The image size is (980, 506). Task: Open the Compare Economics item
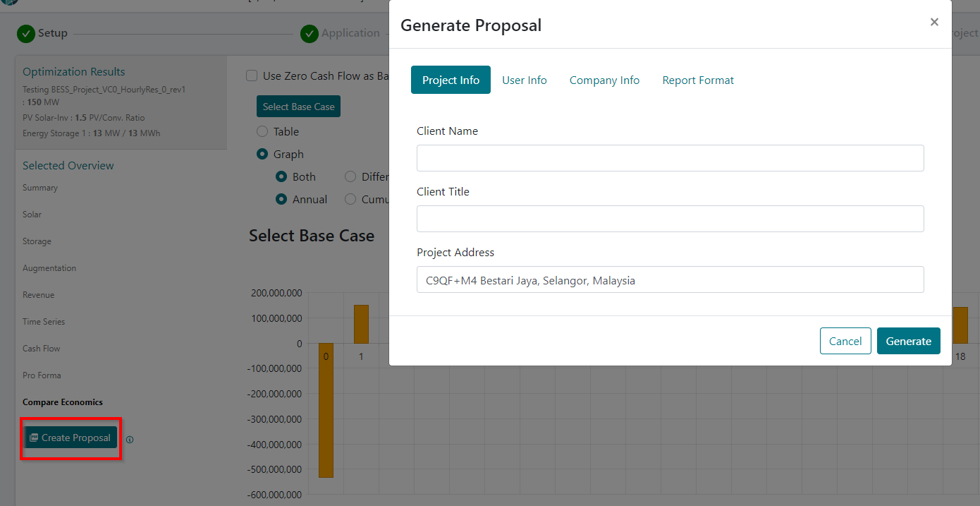(x=63, y=402)
